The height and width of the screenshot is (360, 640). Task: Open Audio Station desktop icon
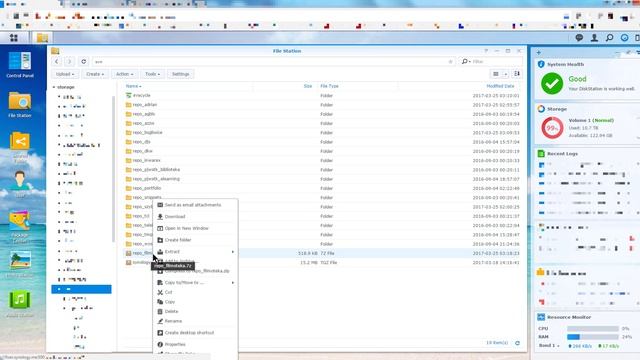click(x=20, y=303)
